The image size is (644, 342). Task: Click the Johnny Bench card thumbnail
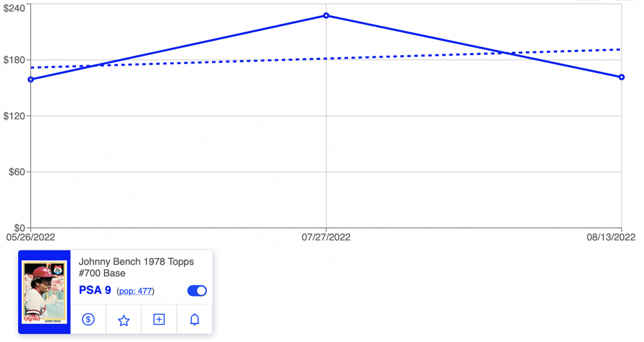44,292
